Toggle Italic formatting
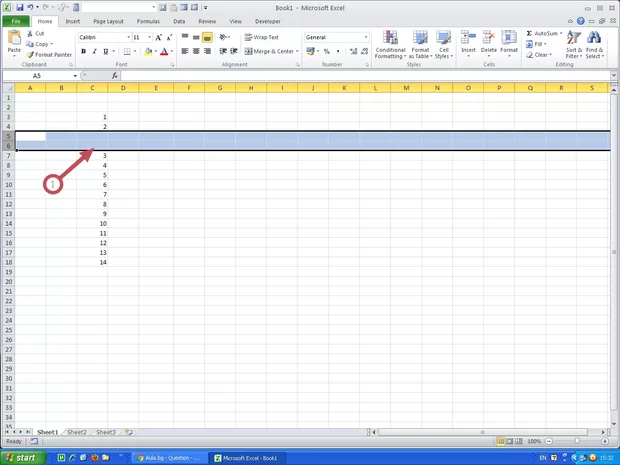This screenshot has height=465, width=620. (94, 51)
